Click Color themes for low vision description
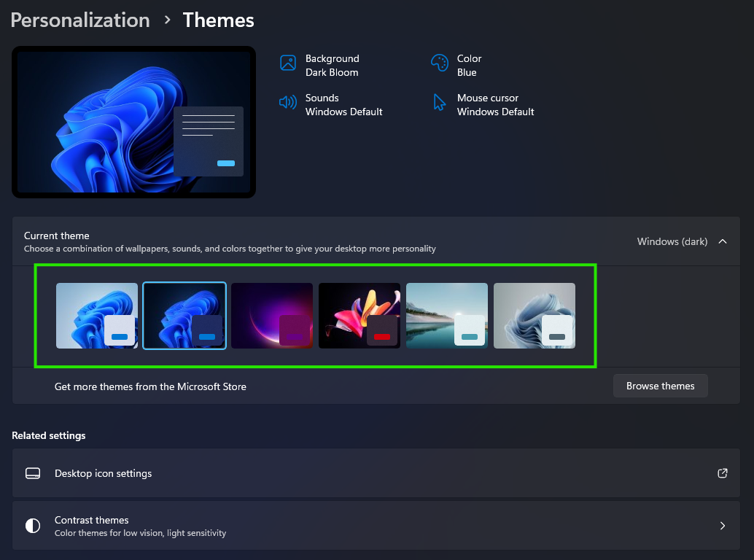The width and height of the screenshot is (754, 560). (140, 533)
